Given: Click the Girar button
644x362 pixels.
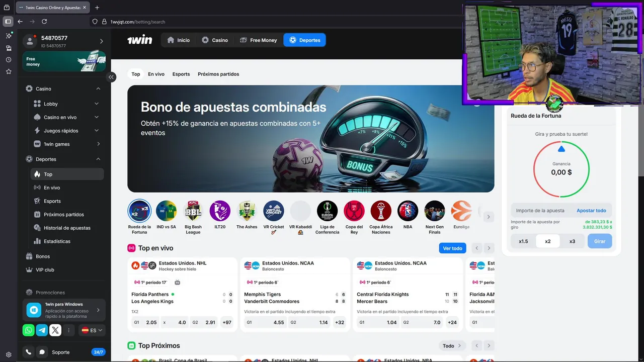Looking at the screenshot, I should pos(600,241).
